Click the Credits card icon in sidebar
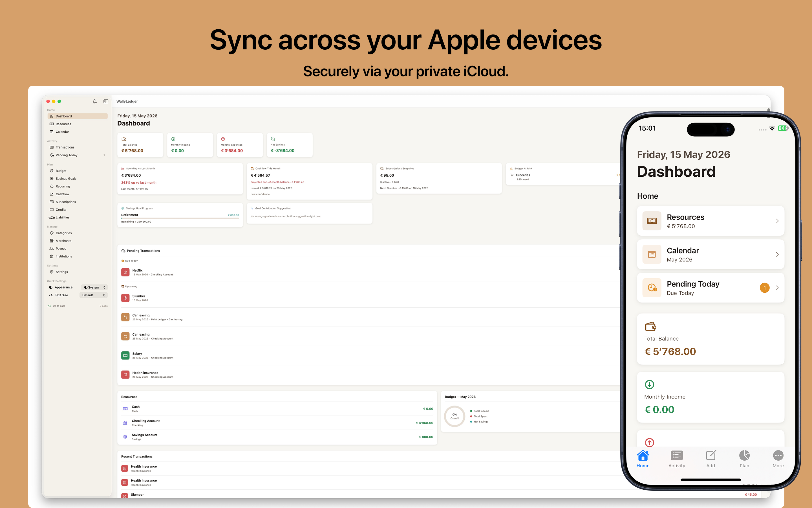Screen dimensions: 812x508 click(x=52, y=209)
